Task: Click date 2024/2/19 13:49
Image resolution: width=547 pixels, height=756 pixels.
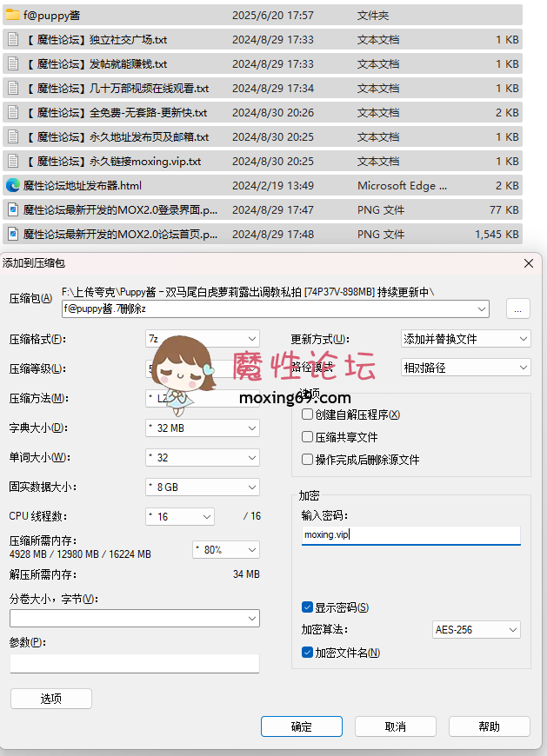Action: pos(273,186)
